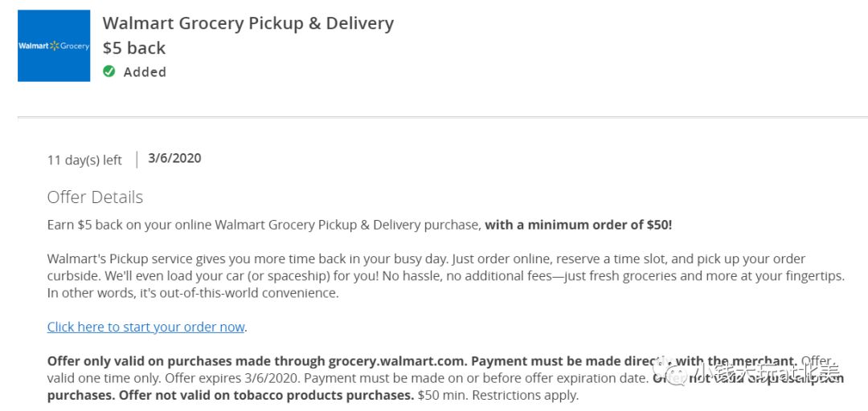
Task: Click the 3/6/2020 expiration date
Action: coord(174,158)
